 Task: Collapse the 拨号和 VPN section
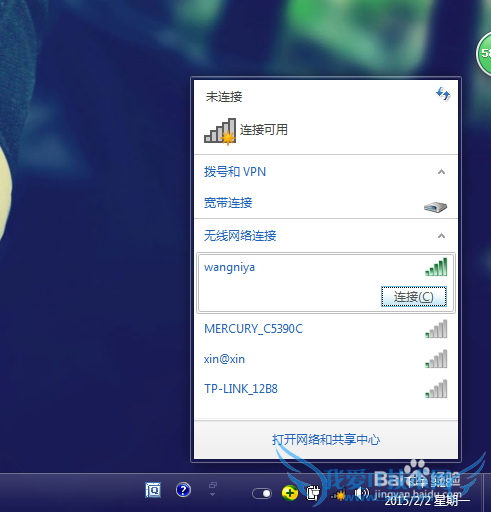441,172
